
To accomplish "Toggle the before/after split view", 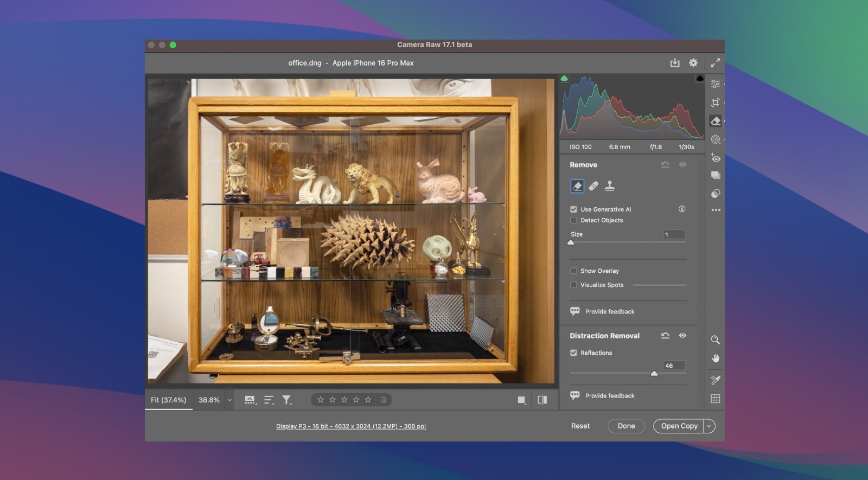I will [542, 400].
